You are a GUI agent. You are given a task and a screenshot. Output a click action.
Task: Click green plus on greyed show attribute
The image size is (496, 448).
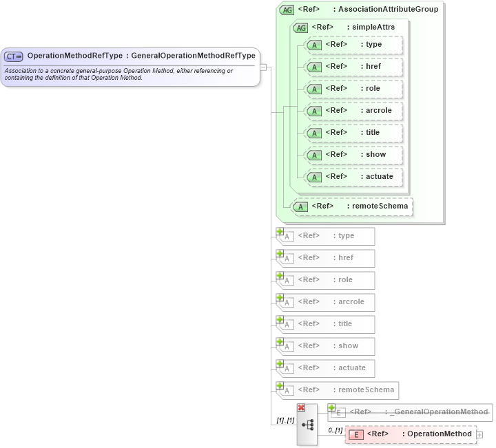pos(280,342)
